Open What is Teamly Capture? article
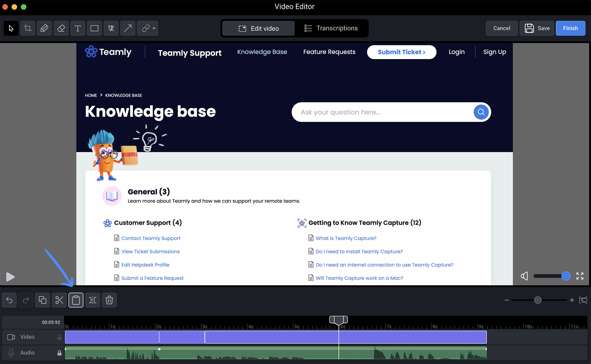Screen dimensions: 591x364 346,238
